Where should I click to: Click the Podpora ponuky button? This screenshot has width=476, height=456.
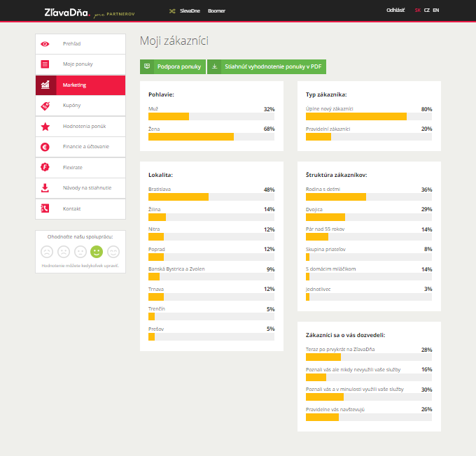point(172,66)
